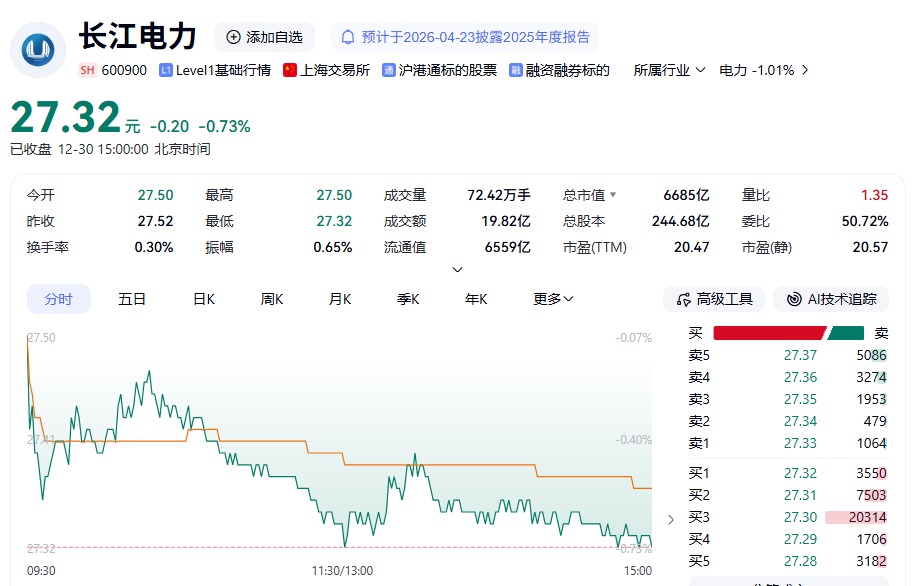The height and width of the screenshot is (586, 914).
Task: Switch to the 日K chart tab
Action: 204,299
